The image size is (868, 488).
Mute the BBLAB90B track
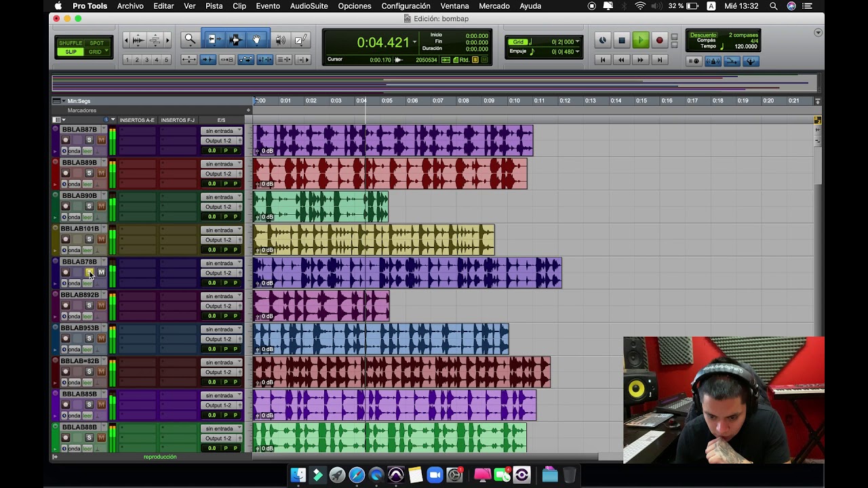[101, 206]
